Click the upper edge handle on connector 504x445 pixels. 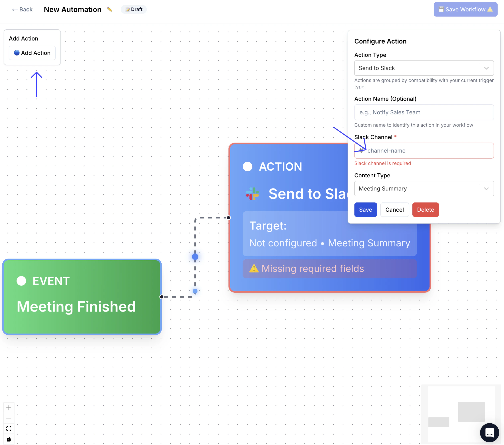195,257
